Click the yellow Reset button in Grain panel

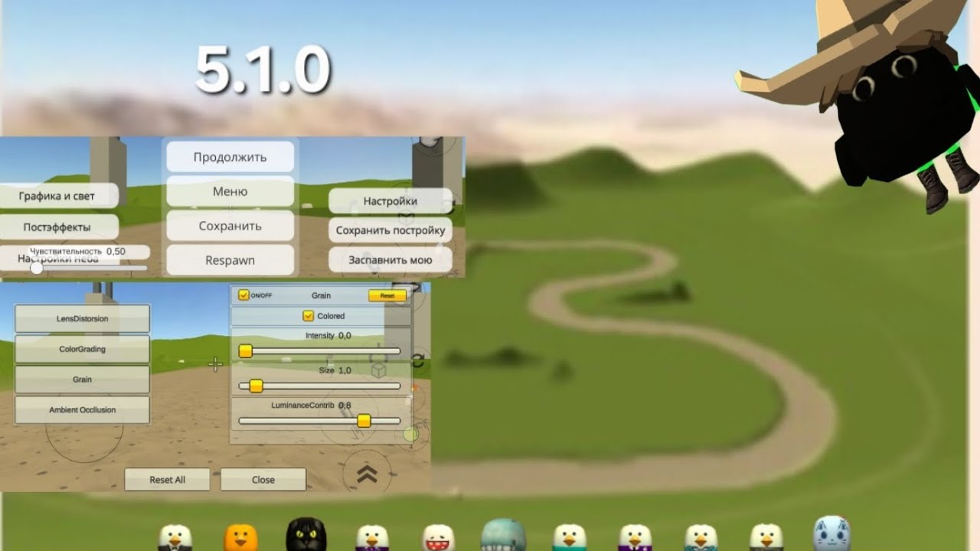(x=387, y=295)
